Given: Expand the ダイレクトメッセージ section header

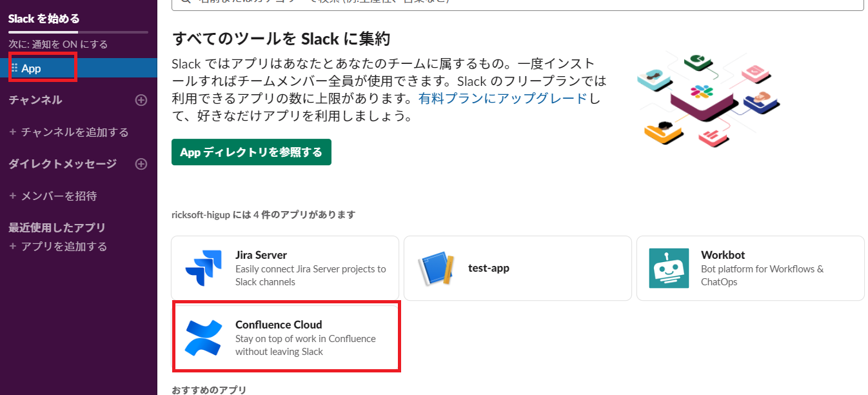Looking at the screenshot, I should point(63,164).
